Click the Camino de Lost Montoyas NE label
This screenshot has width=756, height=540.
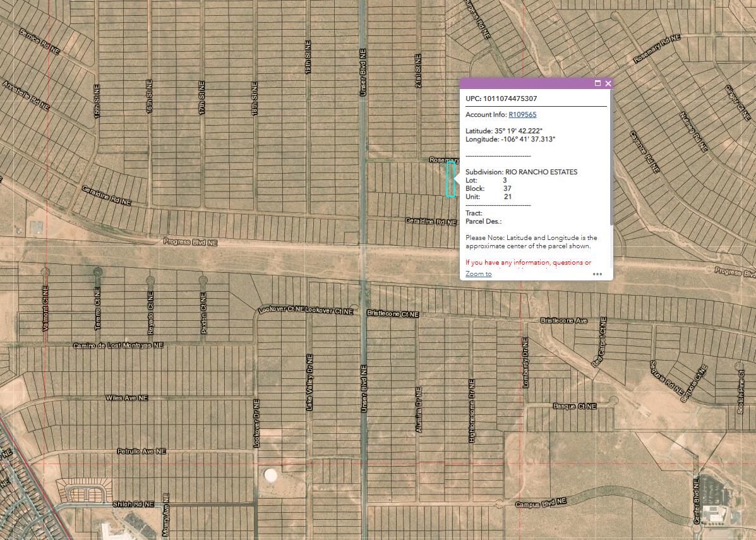[x=118, y=345]
